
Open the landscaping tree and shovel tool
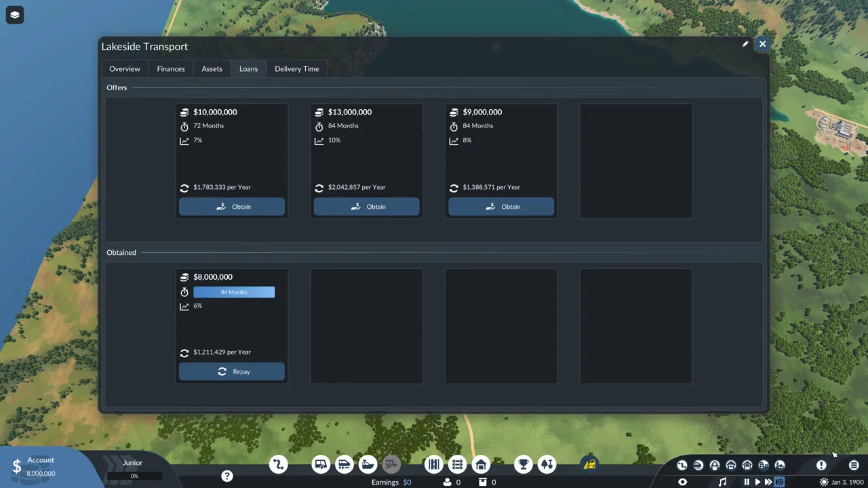pos(547,464)
